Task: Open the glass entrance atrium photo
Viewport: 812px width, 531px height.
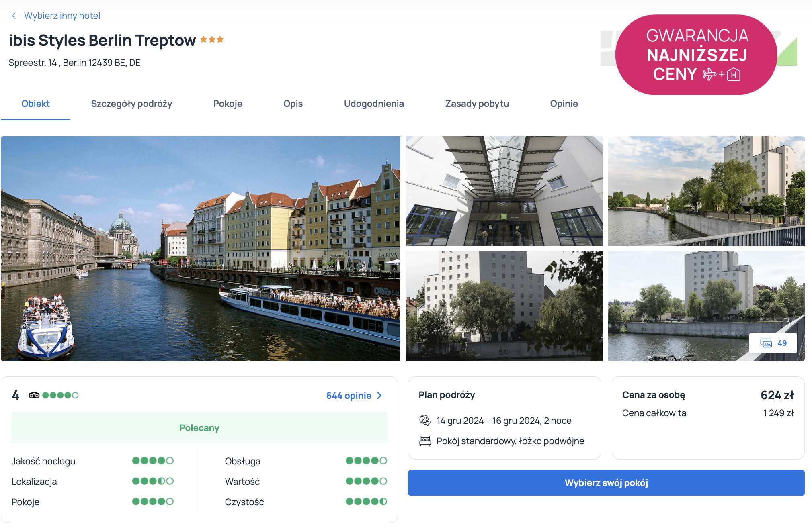Action: [x=504, y=191]
